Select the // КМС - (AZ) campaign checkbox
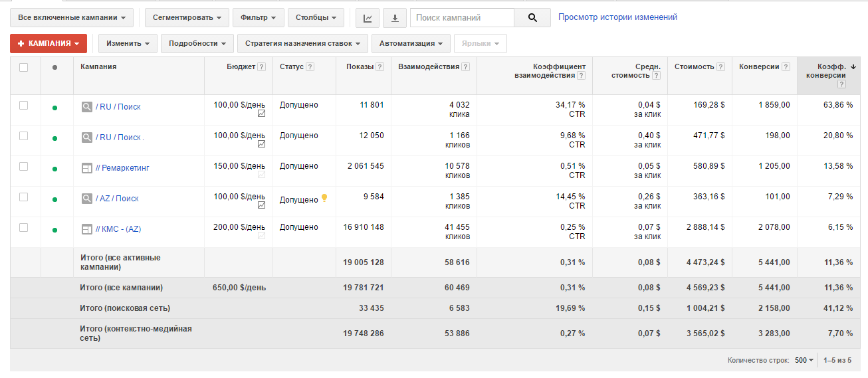This screenshot has height=378, width=868. (x=24, y=227)
